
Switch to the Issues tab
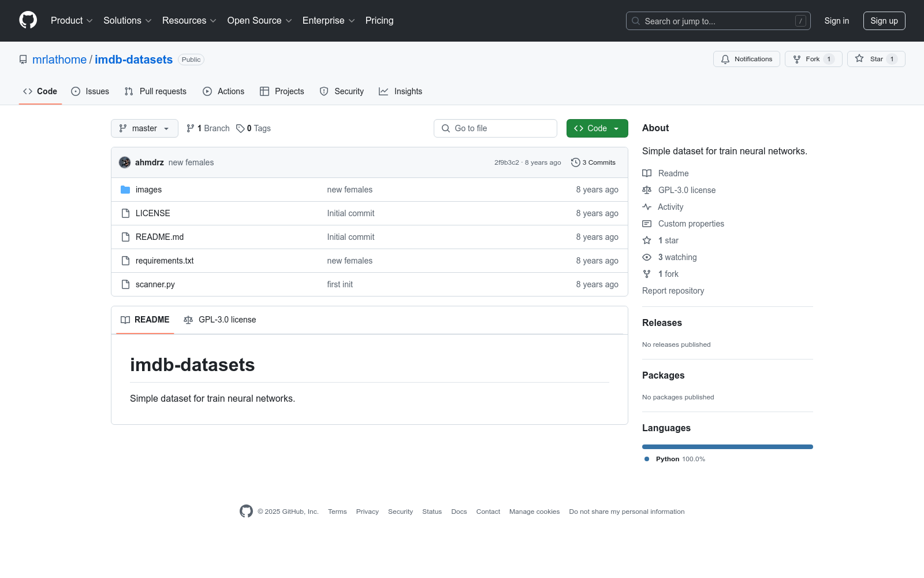click(x=90, y=91)
